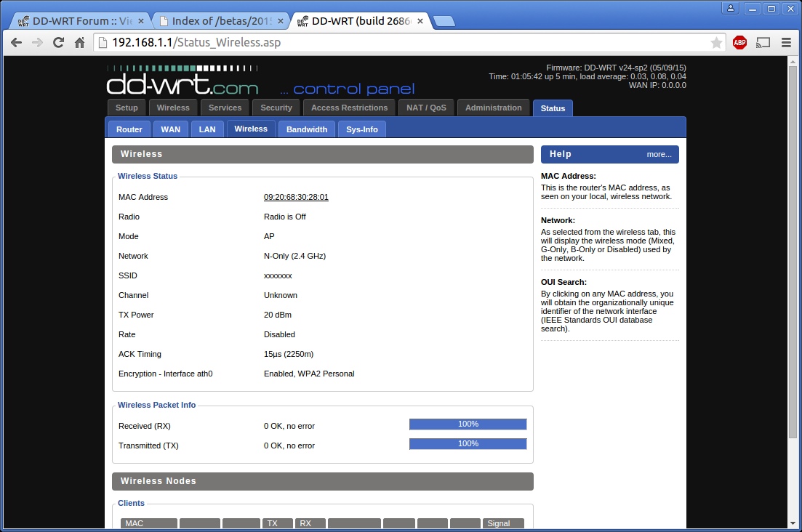Open the Chrome hamburger menu
Viewport: 802px width, 532px height.
[x=787, y=42]
